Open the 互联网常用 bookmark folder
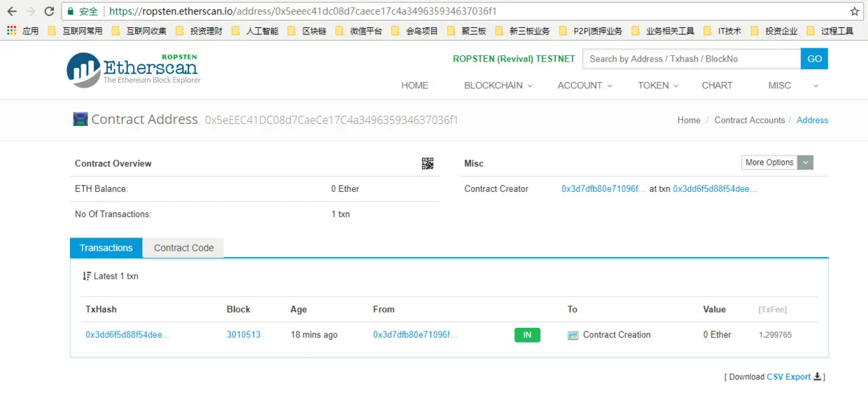 point(76,31)
